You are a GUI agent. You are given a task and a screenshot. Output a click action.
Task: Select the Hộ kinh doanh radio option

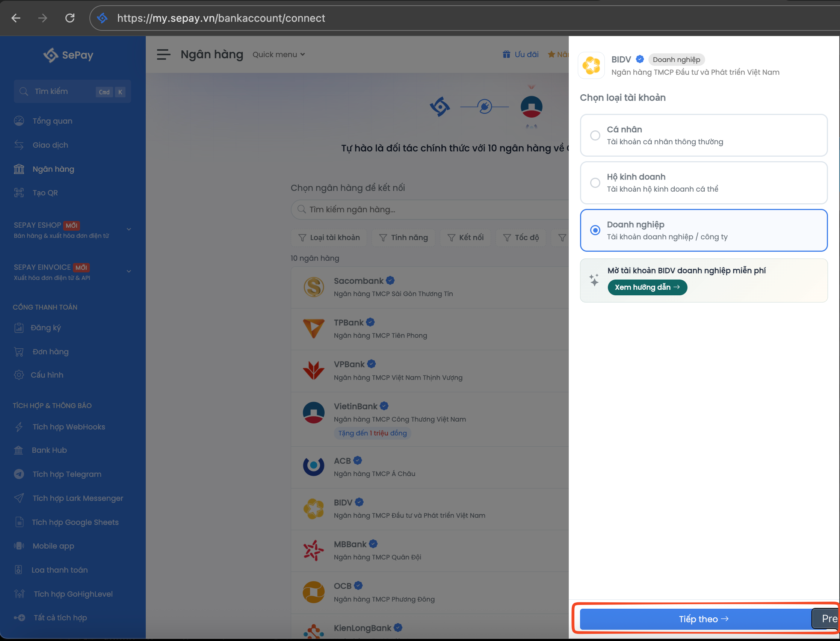(x=595, y=183)
